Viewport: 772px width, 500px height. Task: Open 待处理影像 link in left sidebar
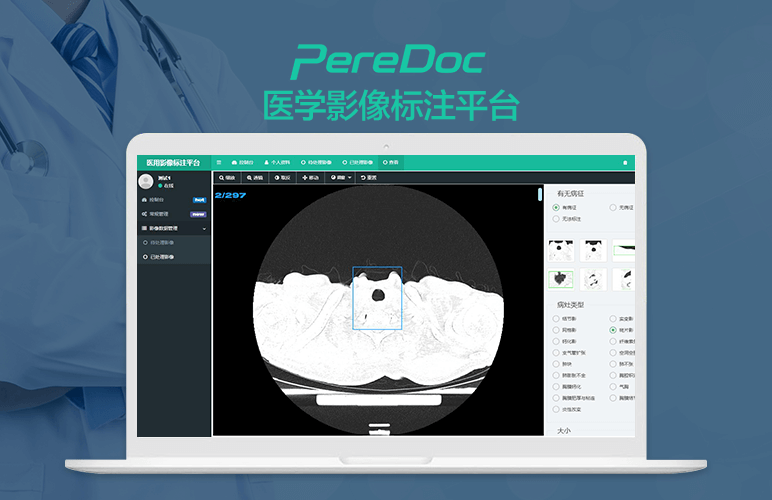click(x=162, y=242)
